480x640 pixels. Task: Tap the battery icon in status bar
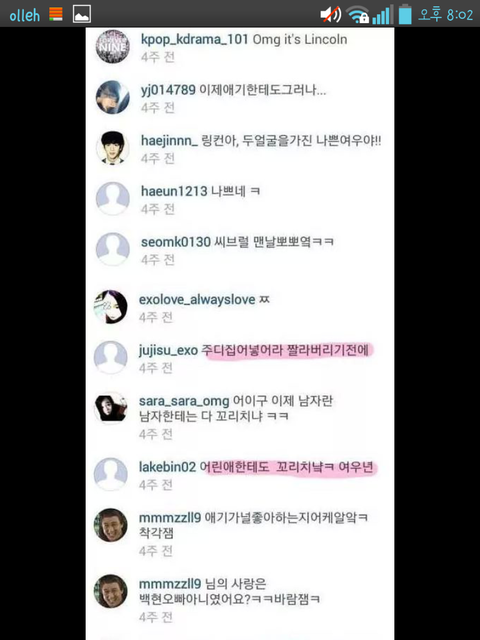pos(405,14)
